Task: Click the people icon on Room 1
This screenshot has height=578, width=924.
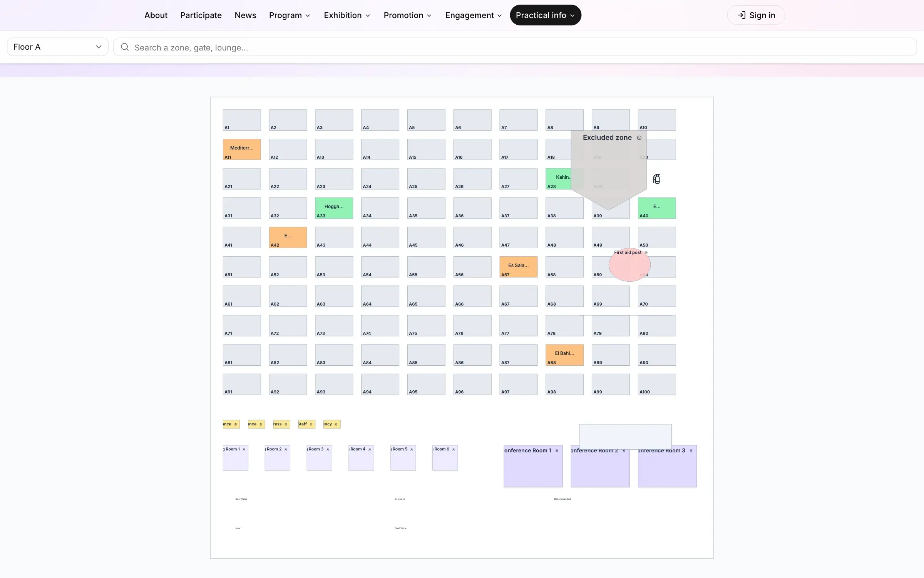Action: point(244,449)
